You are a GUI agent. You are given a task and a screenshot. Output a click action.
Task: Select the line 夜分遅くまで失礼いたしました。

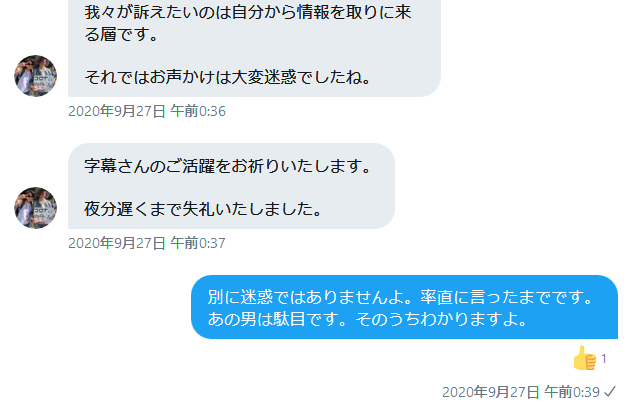(x=203, y=208)
